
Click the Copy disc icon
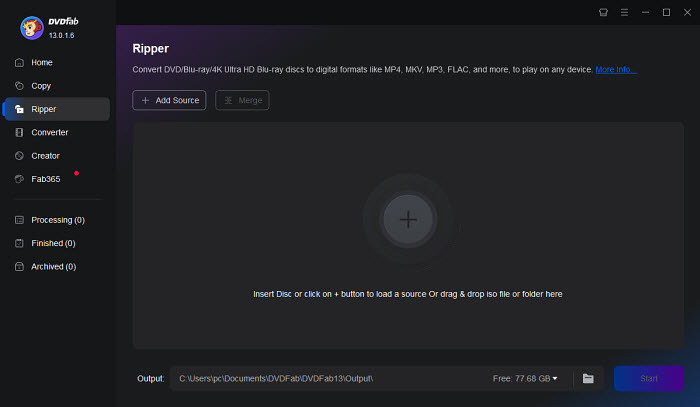point(19,86)
